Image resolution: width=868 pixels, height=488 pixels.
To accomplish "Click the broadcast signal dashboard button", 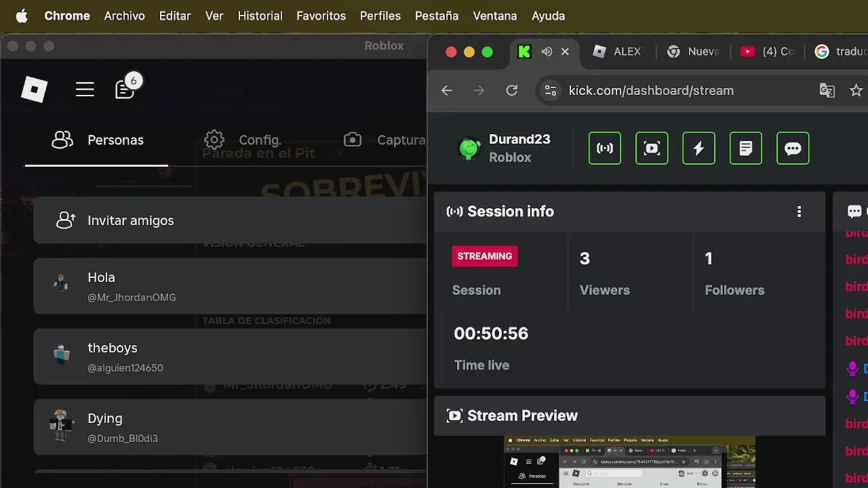I will pos(605,148).
